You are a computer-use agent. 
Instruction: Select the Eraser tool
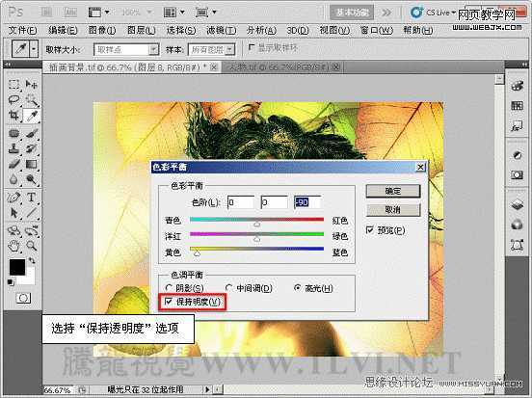click(x=13, y=164)
